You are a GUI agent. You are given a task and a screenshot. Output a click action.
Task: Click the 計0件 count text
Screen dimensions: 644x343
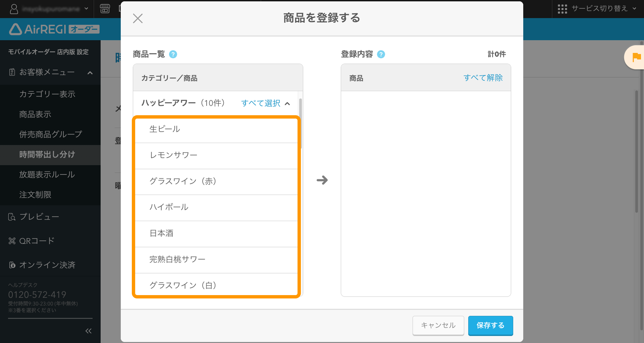pos(497,54)
